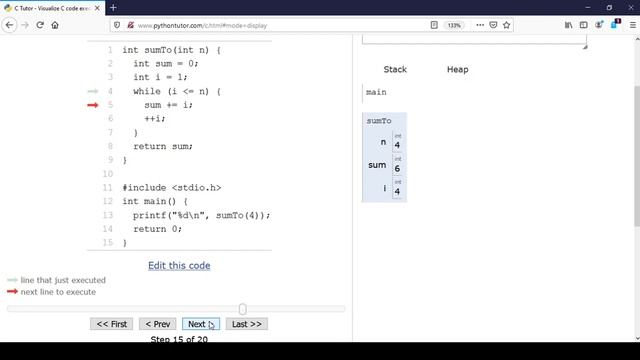Open the Library icon in toolbar
Viewport: 640px width, 360px height.
(x=569, y=25)
